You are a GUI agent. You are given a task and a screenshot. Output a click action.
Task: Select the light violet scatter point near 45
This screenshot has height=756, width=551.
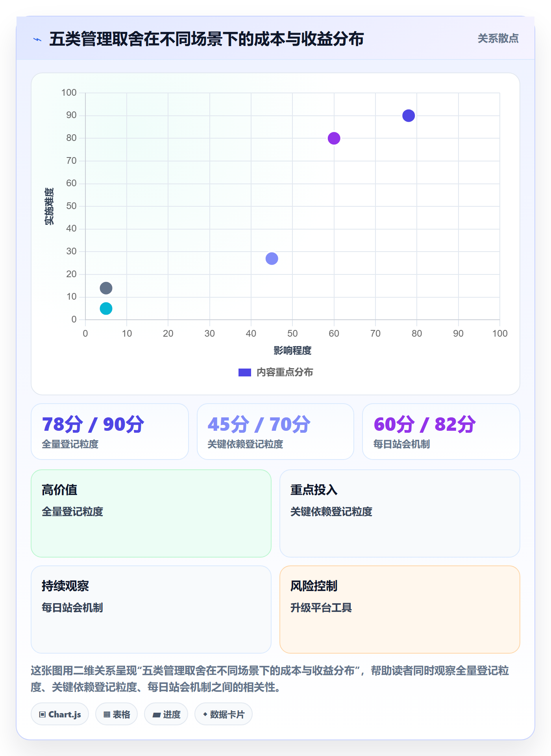272,259
